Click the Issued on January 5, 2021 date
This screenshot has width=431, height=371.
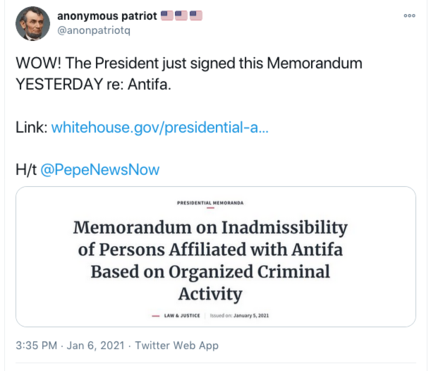(239, 315)
